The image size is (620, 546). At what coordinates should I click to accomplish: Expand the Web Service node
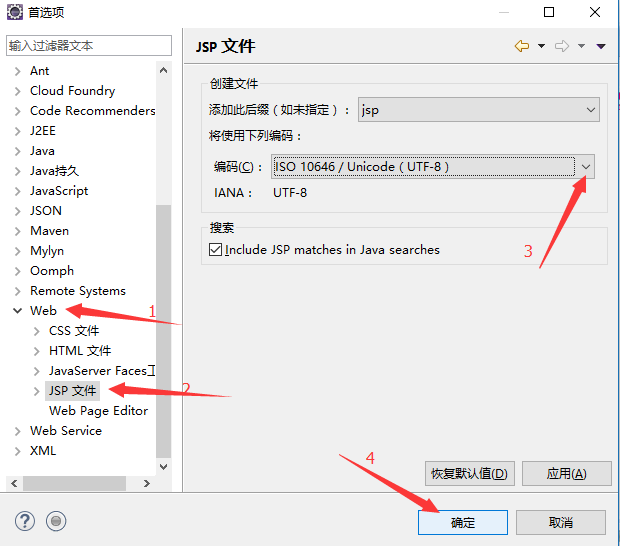click(17, 431)
